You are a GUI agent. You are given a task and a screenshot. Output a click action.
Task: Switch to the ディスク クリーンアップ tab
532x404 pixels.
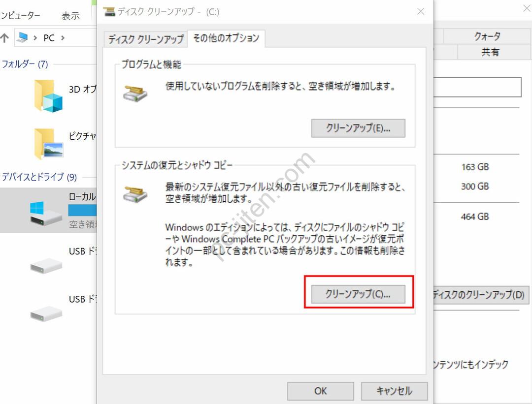[145, 39]
